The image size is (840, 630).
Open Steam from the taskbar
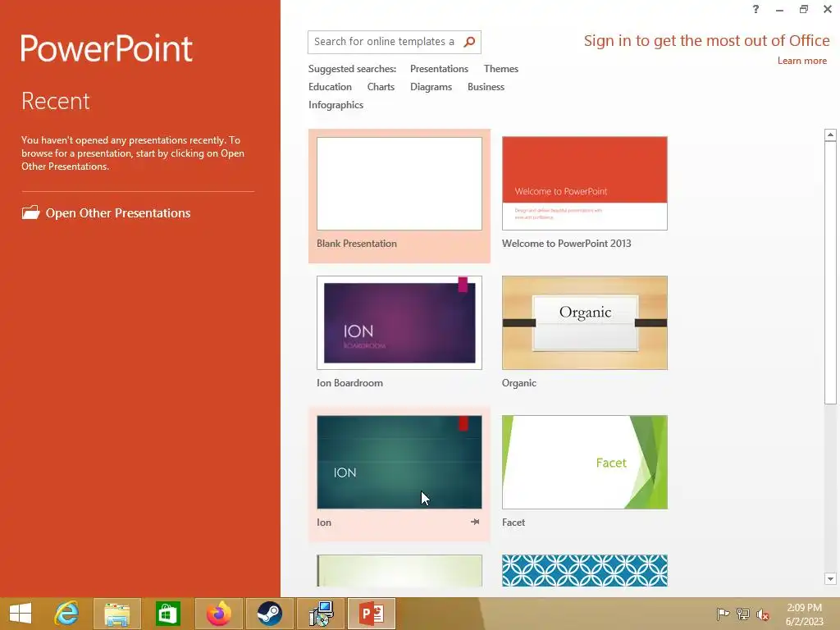coord(269,614)
